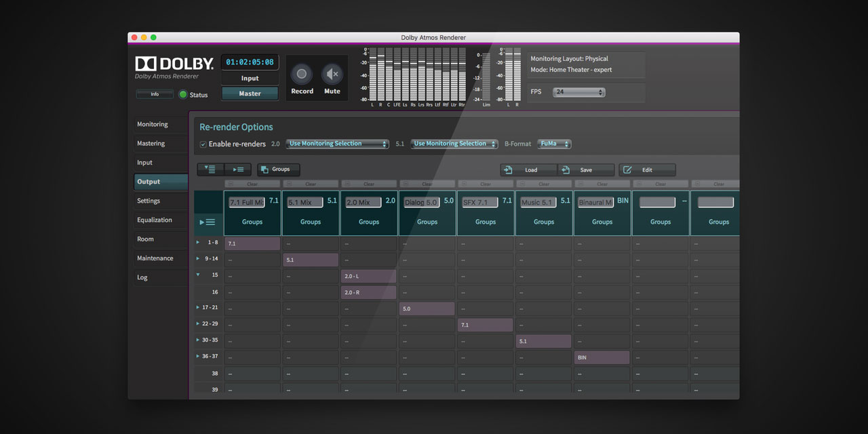Switch to the Room section

160,239
